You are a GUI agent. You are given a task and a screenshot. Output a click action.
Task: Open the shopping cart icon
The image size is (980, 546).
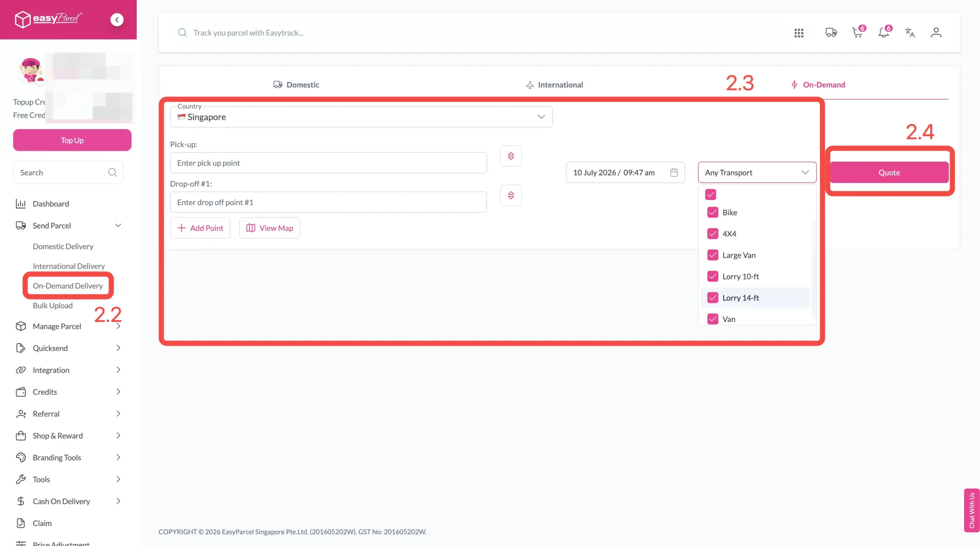click(x=857, y=33)
